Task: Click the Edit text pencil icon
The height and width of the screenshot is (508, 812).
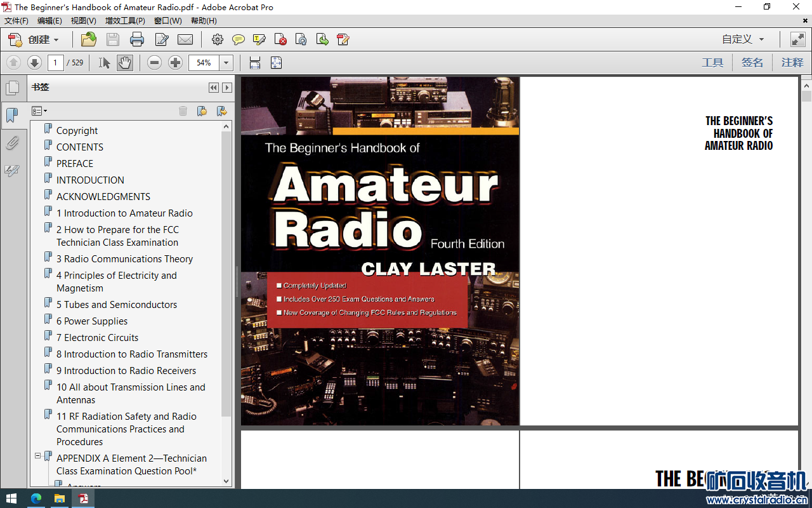Action: pos(162,39)
